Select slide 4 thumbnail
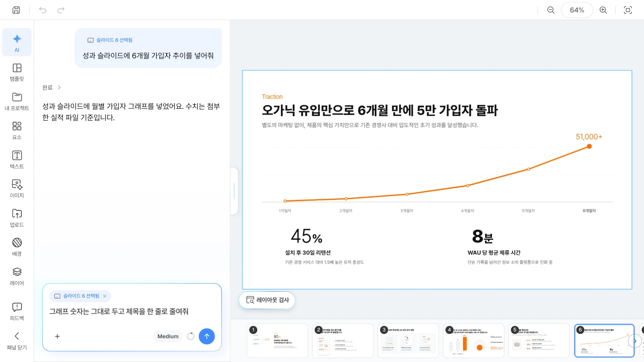The width and height of the screenshot is (644, 362). tap(473, 341)
